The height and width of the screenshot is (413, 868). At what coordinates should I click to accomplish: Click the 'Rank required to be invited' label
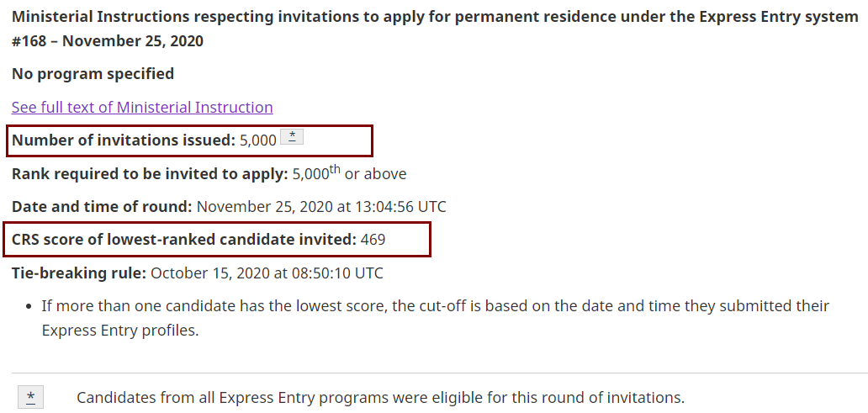pyautogui.click(x=150, y=174)
